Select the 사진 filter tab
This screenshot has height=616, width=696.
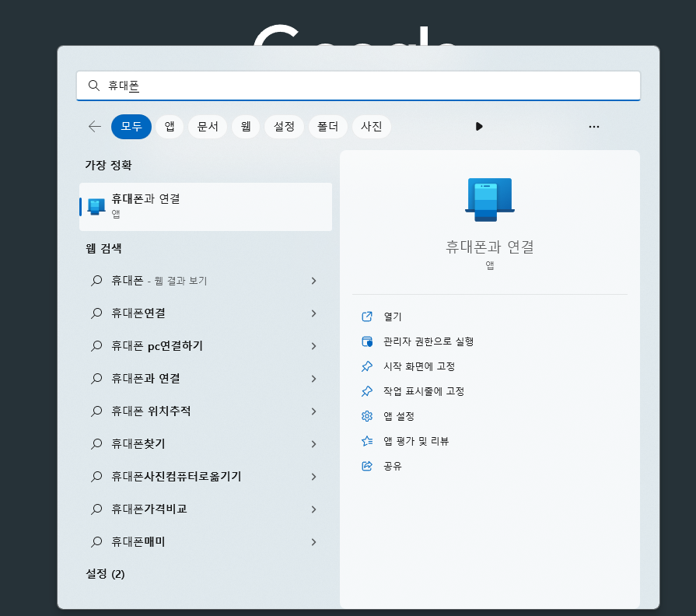point(372,127)
